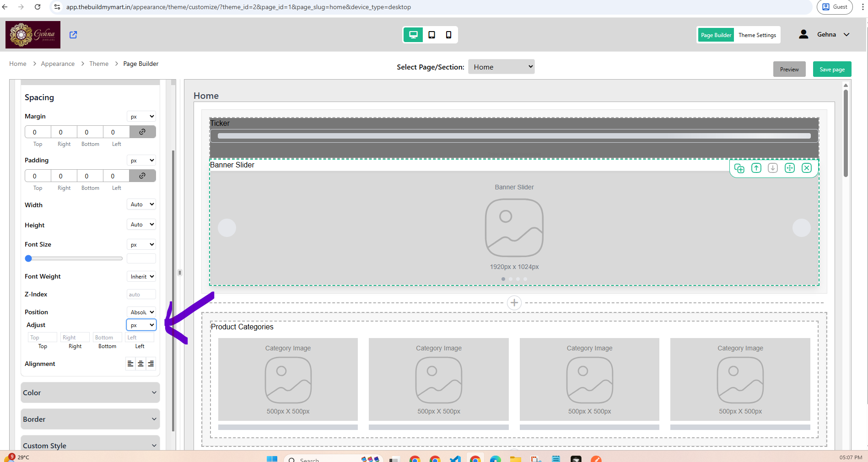Reload the browser page
This screenshot has width=868, height=462.
[38, 7]
